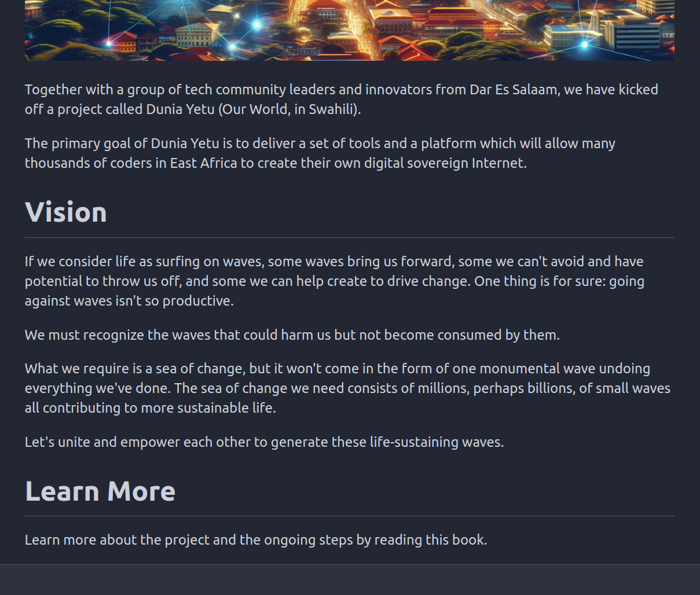This screenshot has height=595, width=700.
Task: Click the Learn More heading
Action: tap(100, 491)
